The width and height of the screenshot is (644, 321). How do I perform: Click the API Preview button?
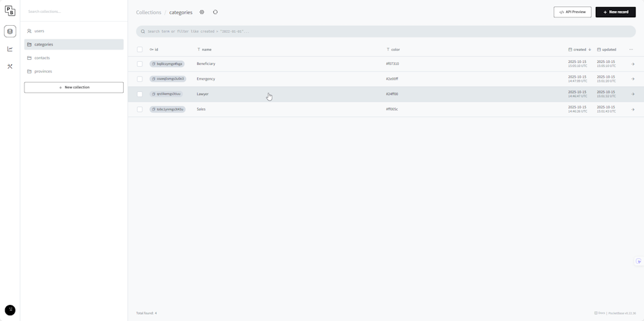coord(573,12)
